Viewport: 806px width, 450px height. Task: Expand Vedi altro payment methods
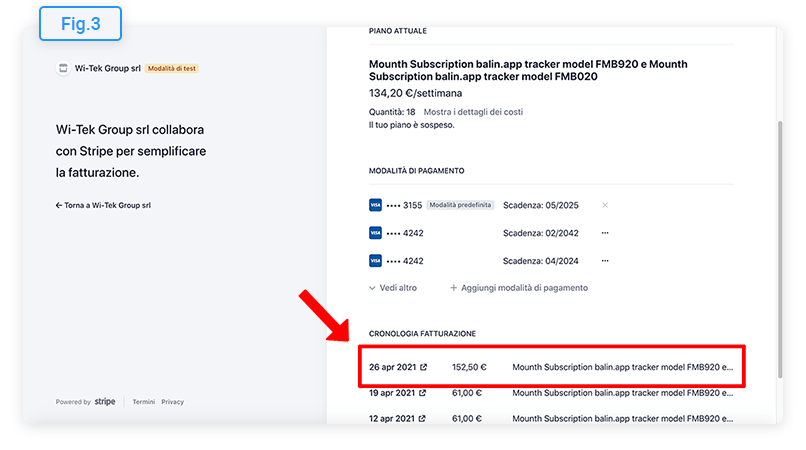coord(393,288)
